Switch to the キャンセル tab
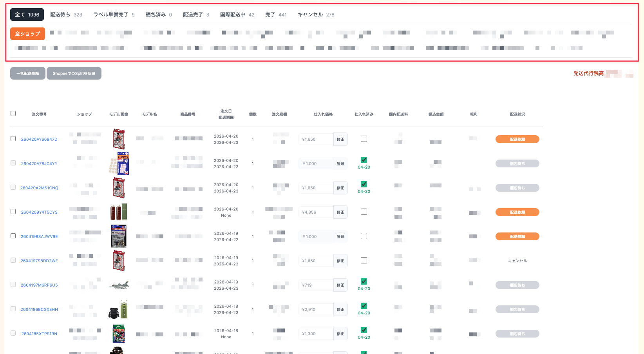This screenshot has height=354, width=644. tap(315, 15)
